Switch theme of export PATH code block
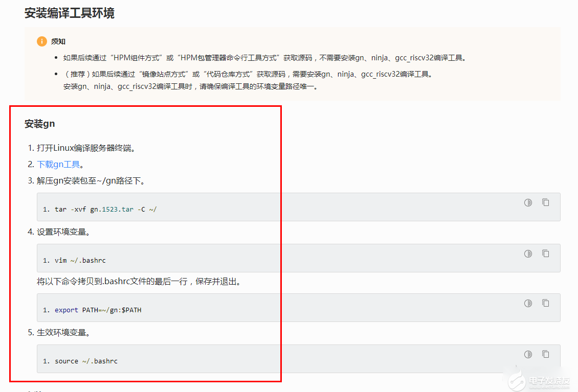This screenshot has height=392, width=578. [x=528, y=303]
